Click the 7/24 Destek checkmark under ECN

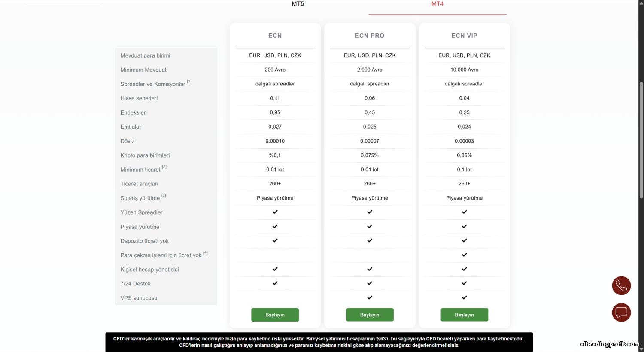click(275, 283)
